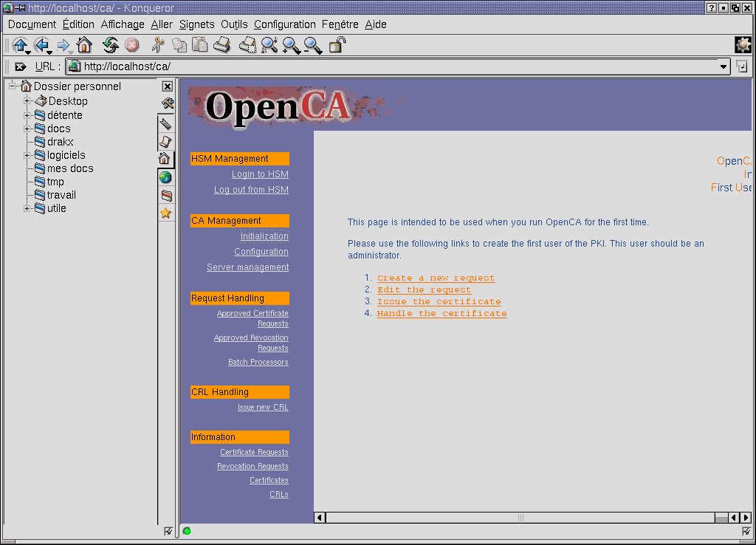Follow the 'Create a new request' link

436,277
